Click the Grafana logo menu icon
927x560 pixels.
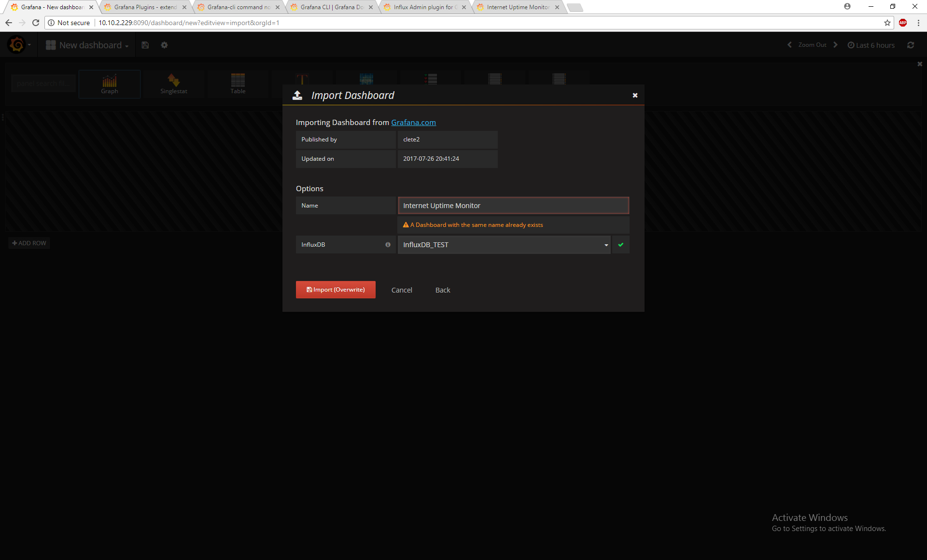click(17, 45)
